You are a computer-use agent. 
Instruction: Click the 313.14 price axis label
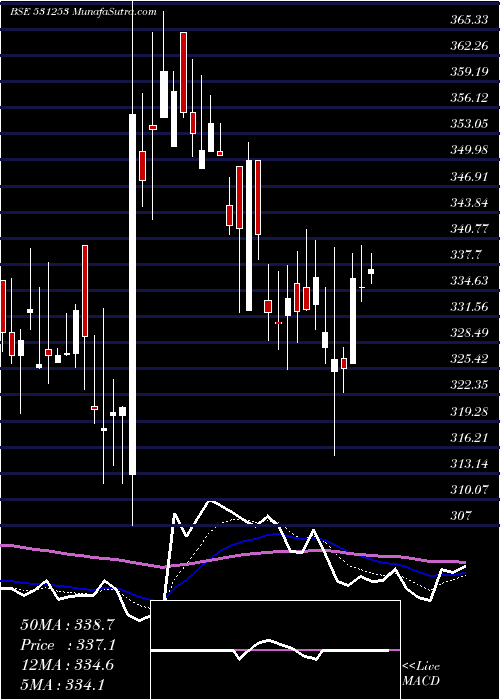click(470, 464)
